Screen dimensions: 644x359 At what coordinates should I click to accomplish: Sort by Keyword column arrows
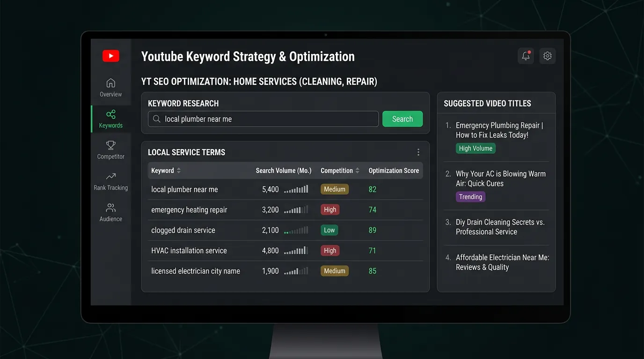point(179,171)
